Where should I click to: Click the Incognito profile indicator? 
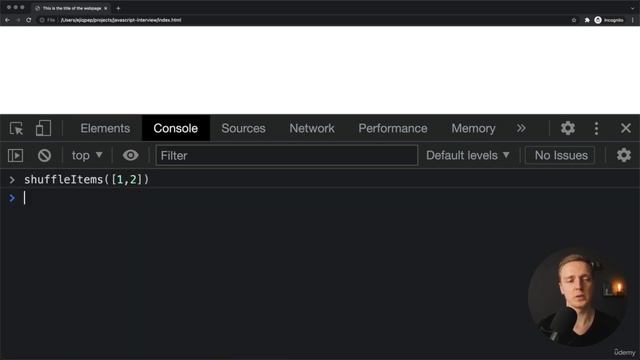coord(609,20)
